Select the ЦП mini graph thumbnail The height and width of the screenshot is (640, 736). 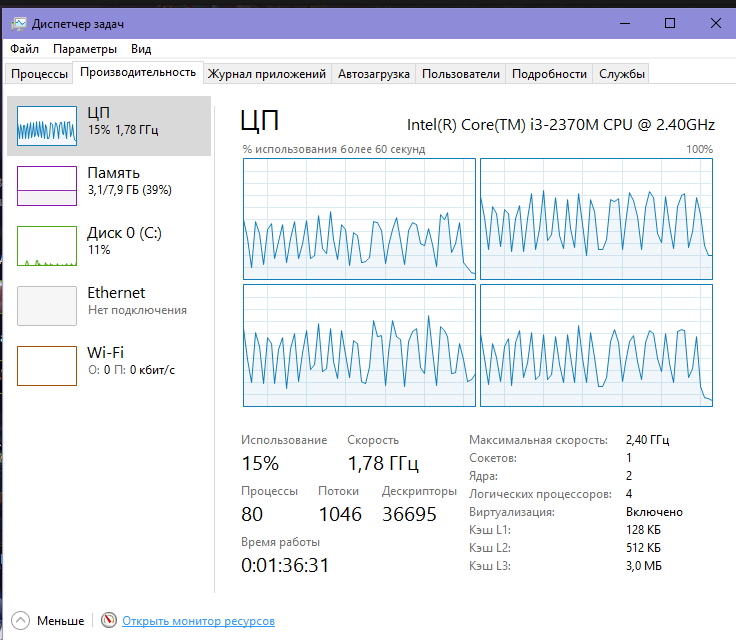click(47, 126)
